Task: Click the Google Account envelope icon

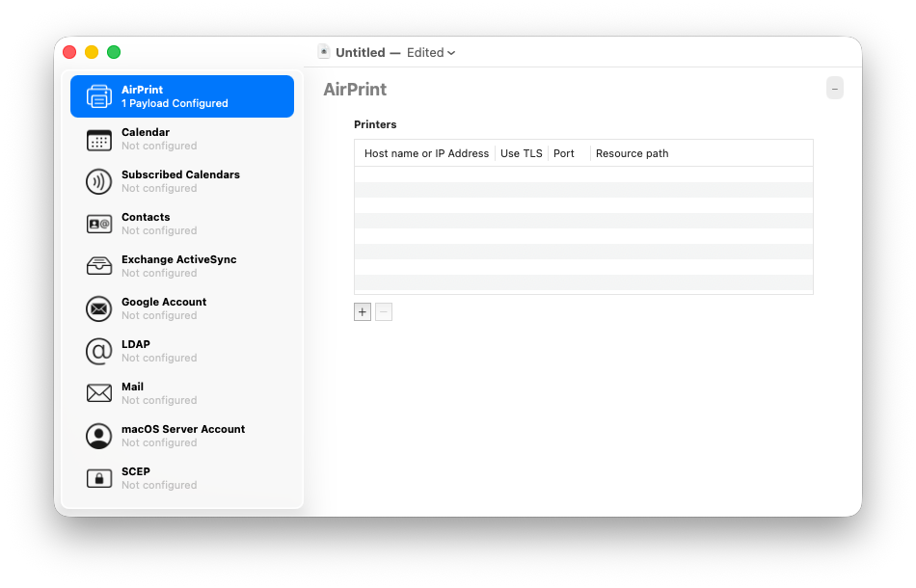Action: tap(98, 308)
